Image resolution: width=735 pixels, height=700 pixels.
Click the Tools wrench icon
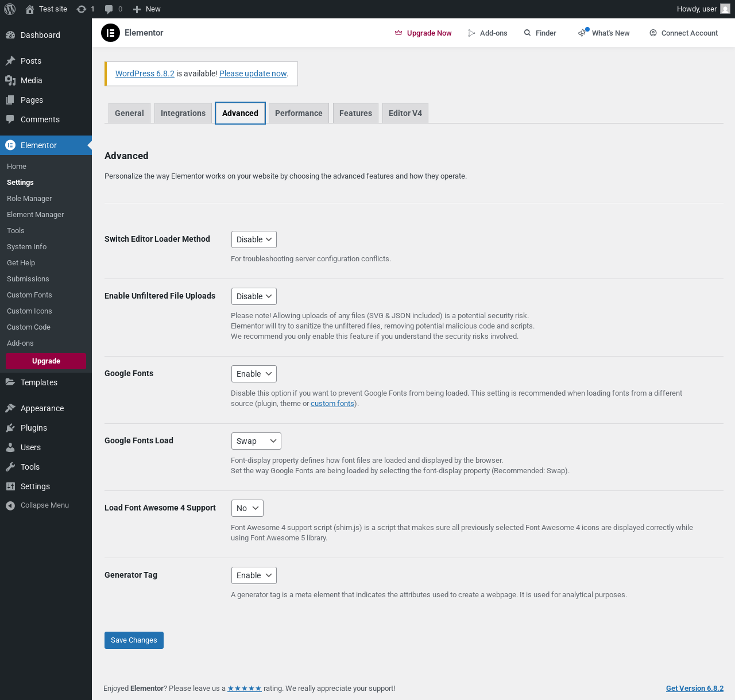(x=10, y=467)
